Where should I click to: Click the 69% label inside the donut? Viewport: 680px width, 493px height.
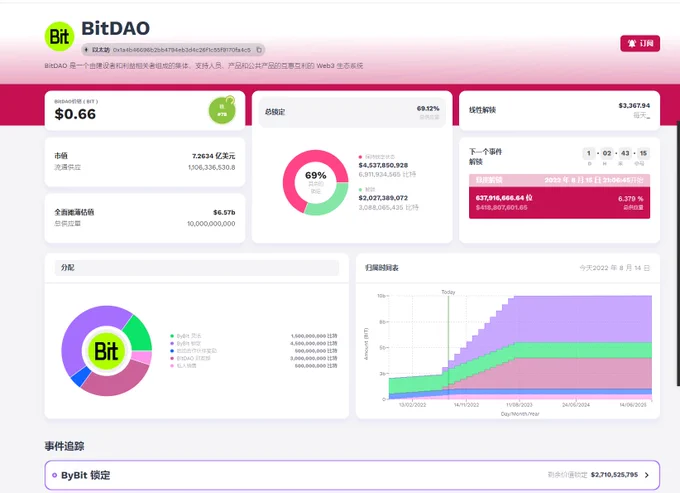tap(316, 176)
